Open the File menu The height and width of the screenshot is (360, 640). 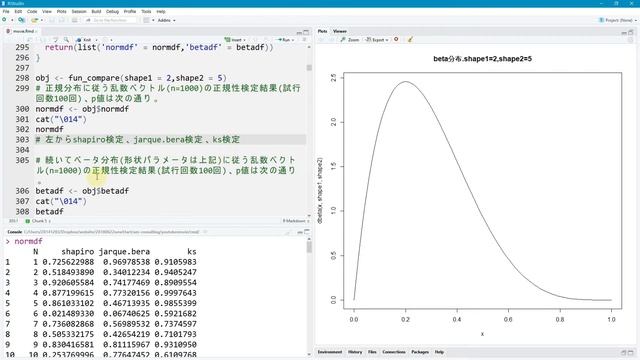point(6,11)
